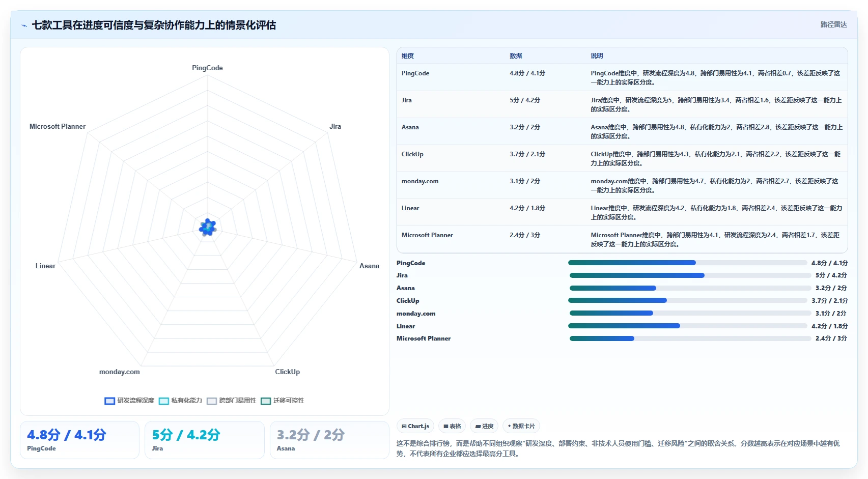Click the Linear description text in table

pos(716,213)
